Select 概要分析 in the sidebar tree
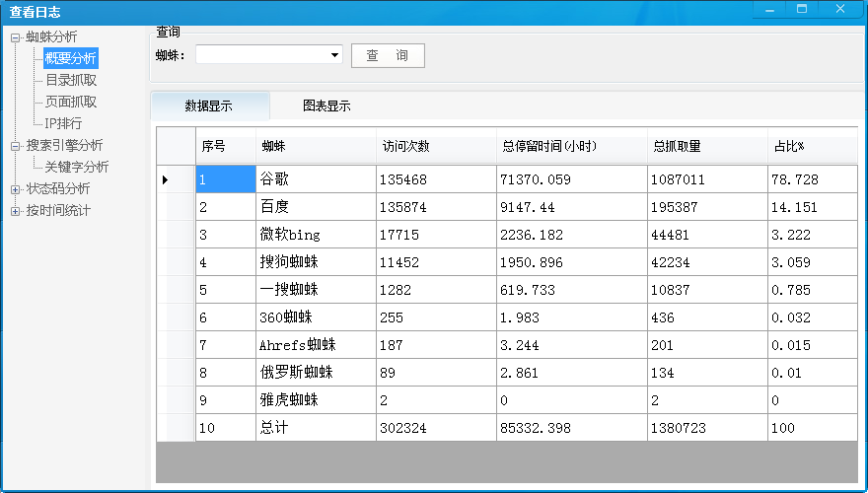The width and height of the screenshot is (868, 493). point(71,58)
